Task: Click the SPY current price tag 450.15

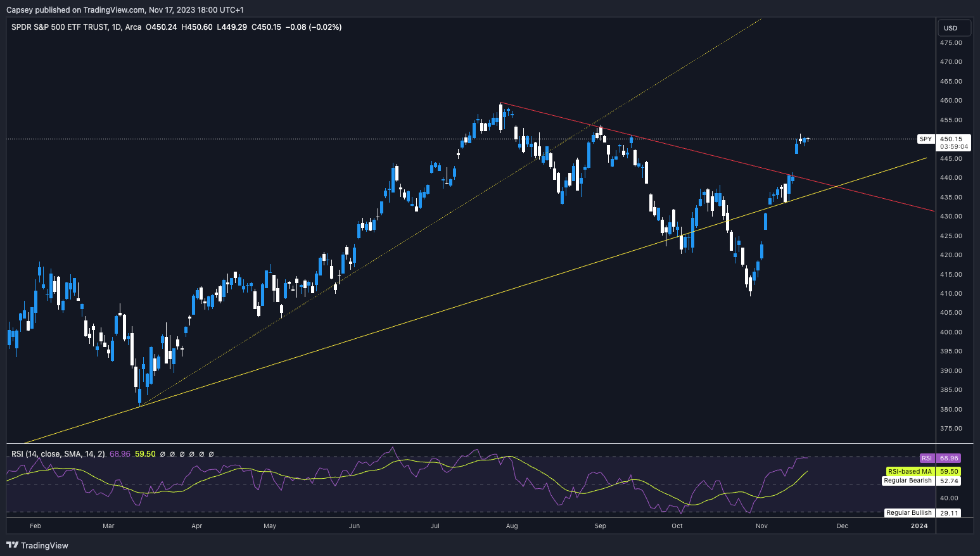Action: 950,139
